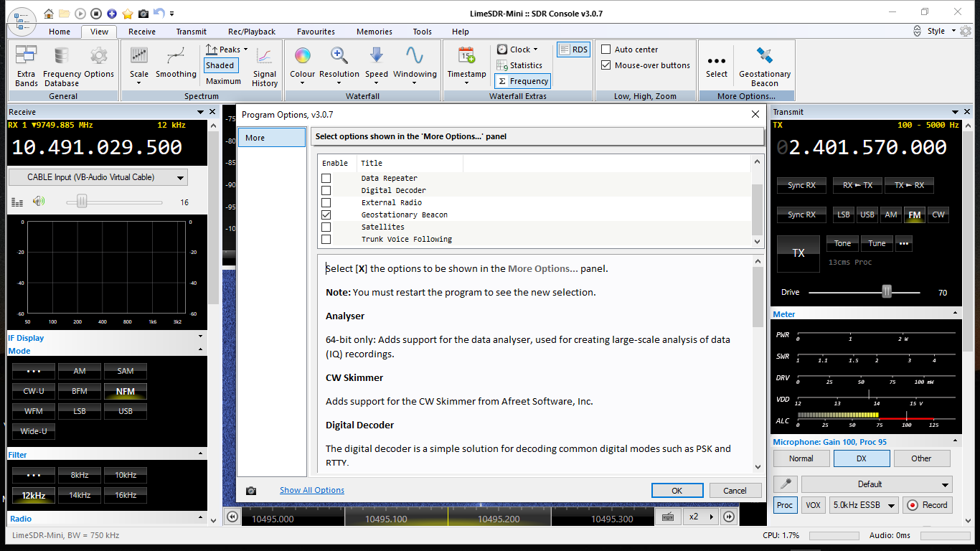Image resolution: width=980 pixels, height=551 pixels.
Task: Open the CABLE Input audio device dropdown
Action: pos(98,177)
